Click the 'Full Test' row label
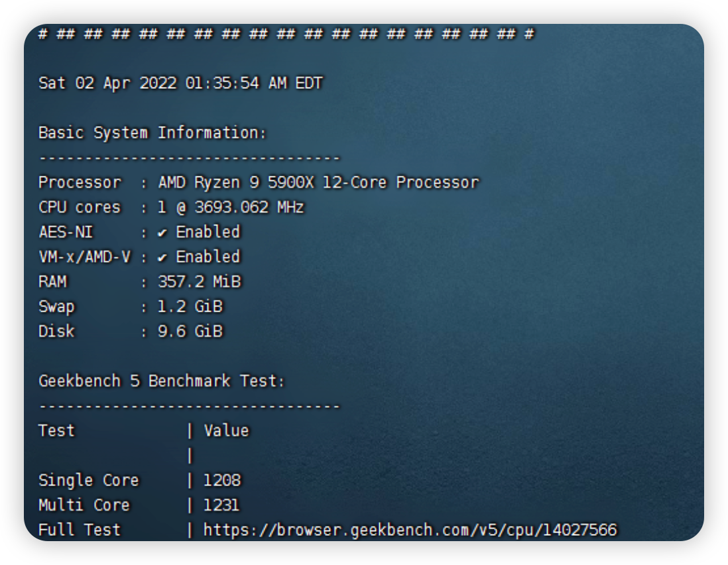The height and width of the screenshot is (565, 728). 80,530
